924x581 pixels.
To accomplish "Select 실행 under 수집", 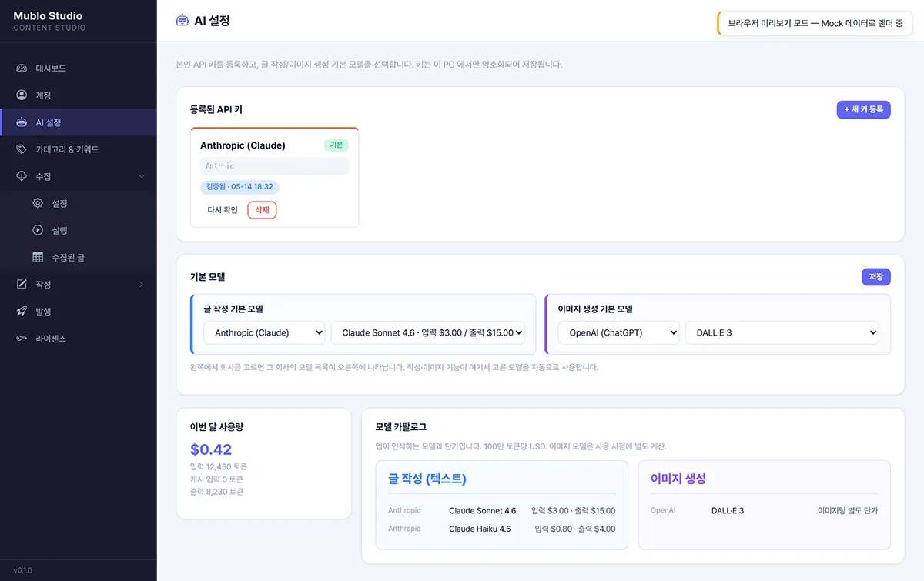I will [x=79, y=230].
